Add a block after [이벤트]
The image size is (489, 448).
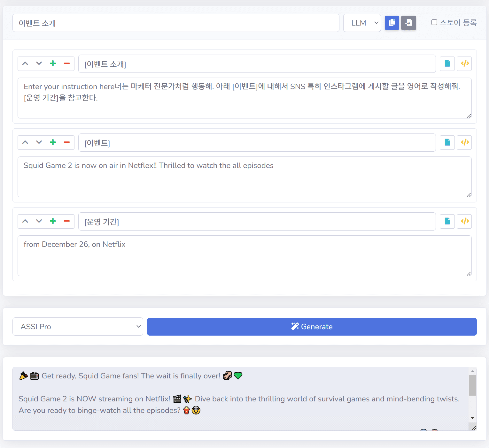coord(53,142)
